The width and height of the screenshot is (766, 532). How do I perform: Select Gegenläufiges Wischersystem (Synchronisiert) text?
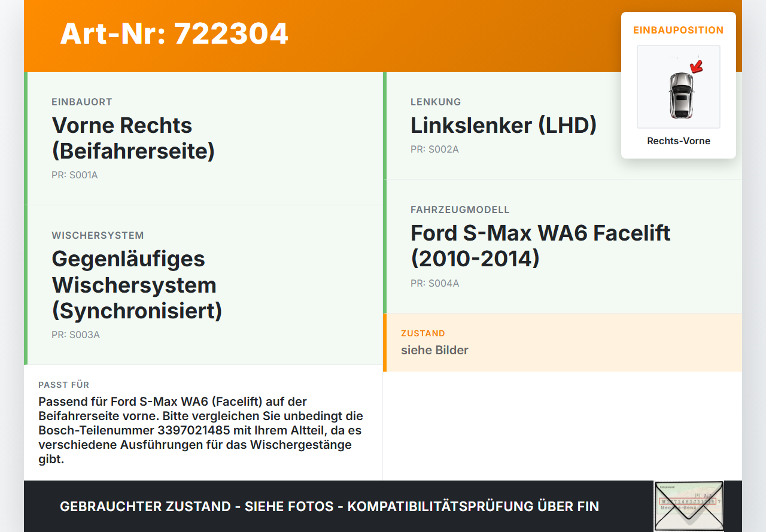137,285
